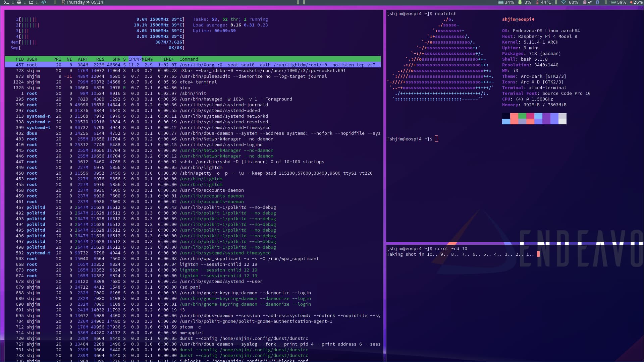Click the CPU 1 meter bar in htop
The image size is (644, 362).
tap(100, 19)
